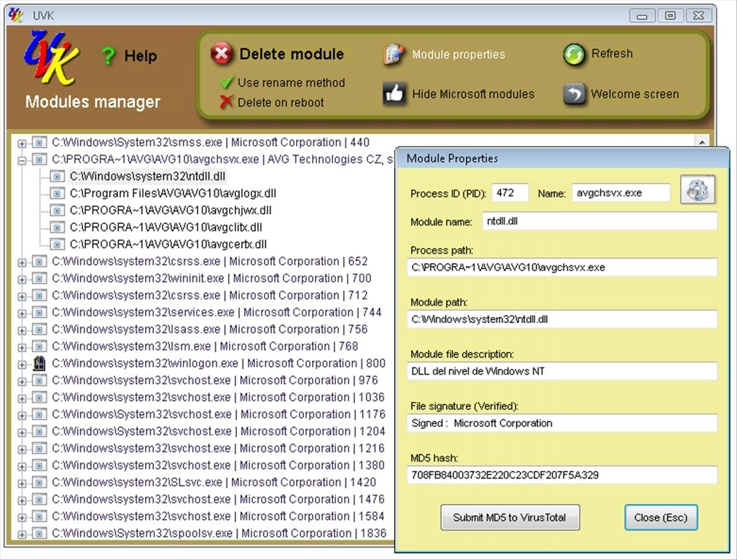
Task: Go to the Welcome screen label
Action: pos(634,94)
